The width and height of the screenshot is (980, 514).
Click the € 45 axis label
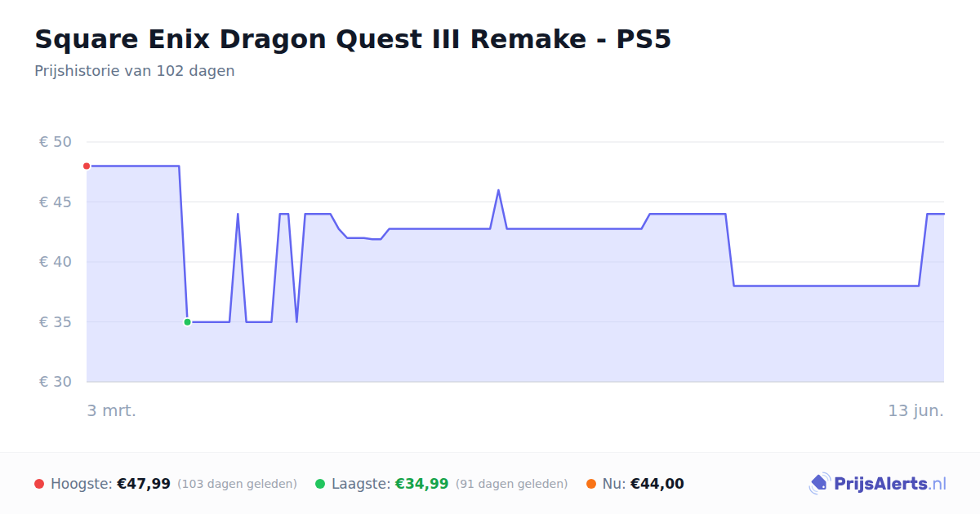tap(56, 202)
